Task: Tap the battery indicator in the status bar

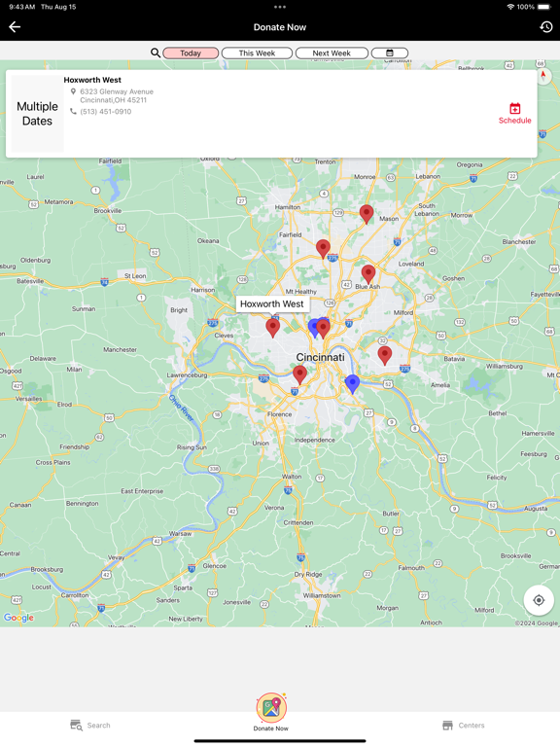Action: click(x=544, y=7)
